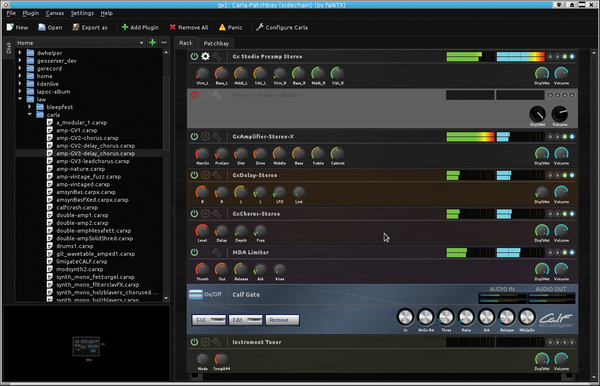Click the Remove All red X icon
The width and height of the screenshot is (600, 386).
pos(173,27)
